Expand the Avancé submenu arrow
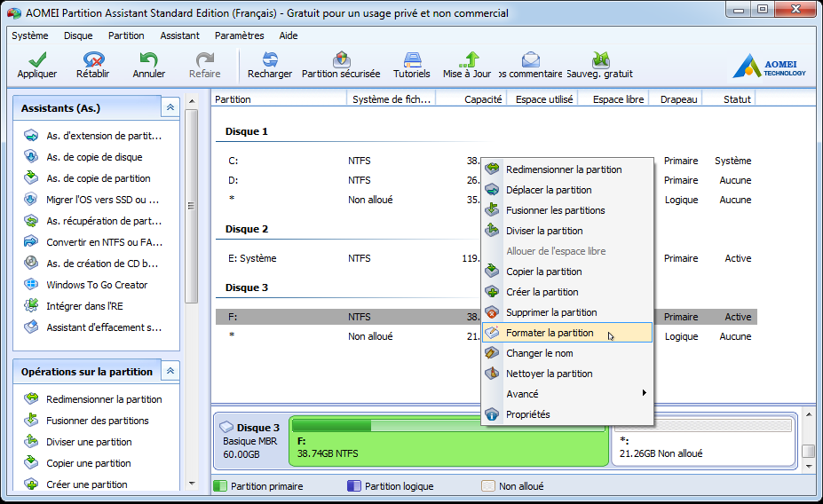This screenshot has width=823, height=504. [644, 393]
